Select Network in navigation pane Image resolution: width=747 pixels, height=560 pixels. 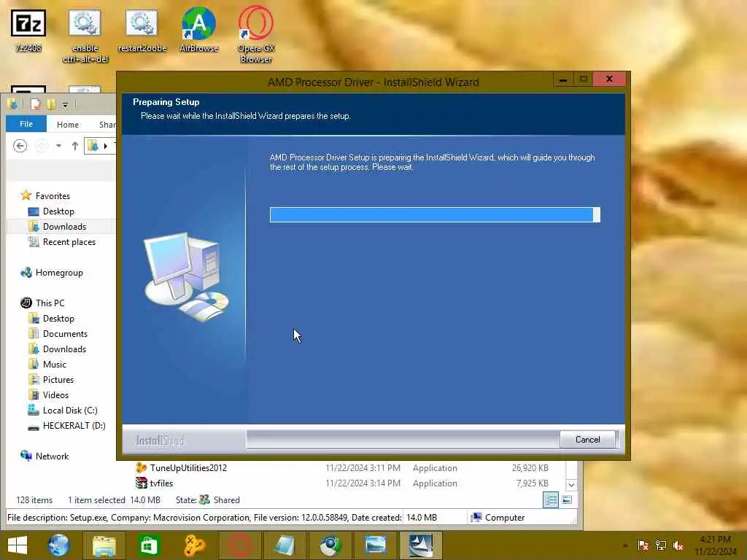(x=52, y=456)
